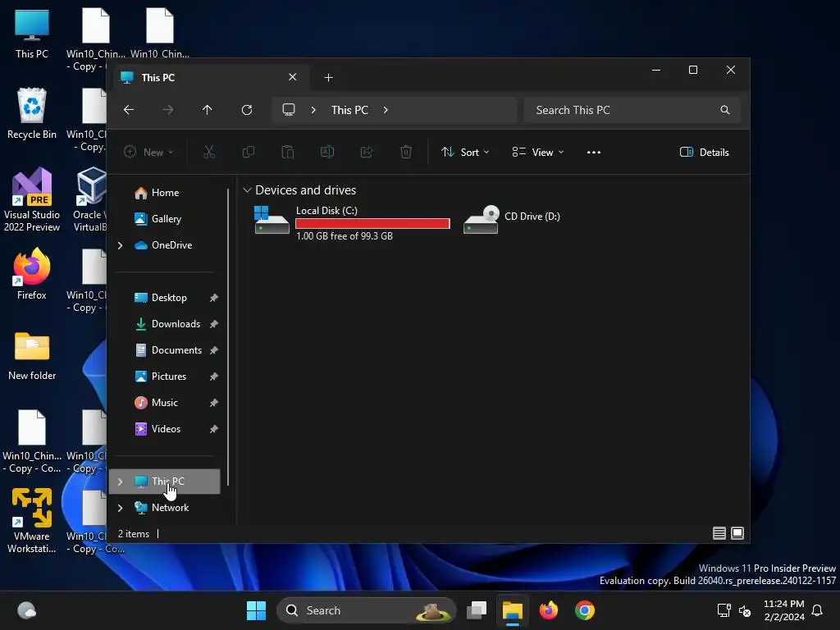Refresh the This PC view

[246, 110]
